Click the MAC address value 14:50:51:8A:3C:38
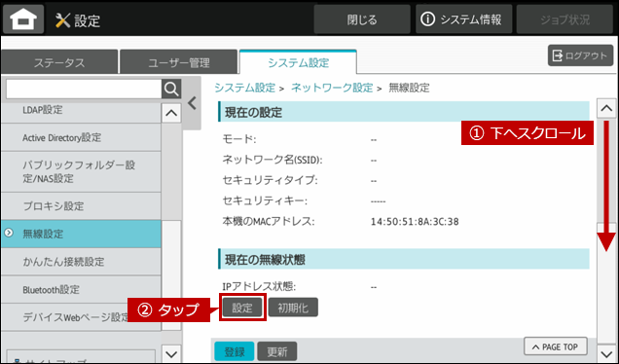 pyautogui.click(x=415, y=222)
